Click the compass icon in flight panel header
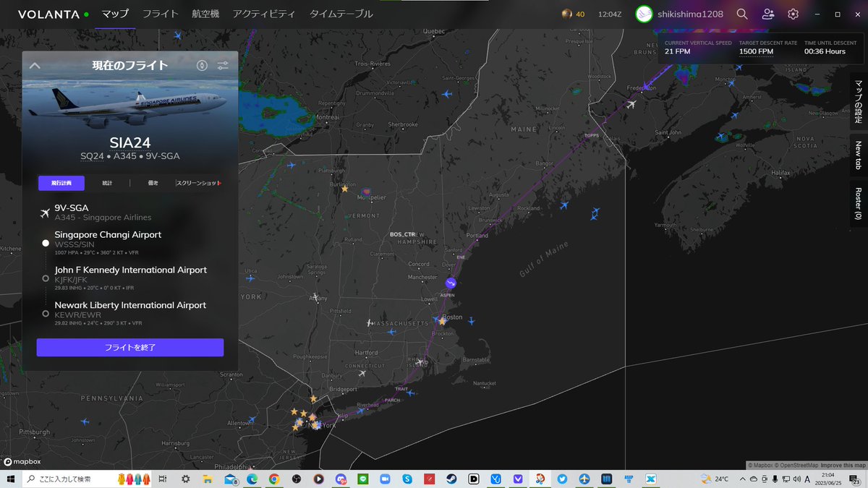This screenshot has height=488, width=868. [202, 66]
